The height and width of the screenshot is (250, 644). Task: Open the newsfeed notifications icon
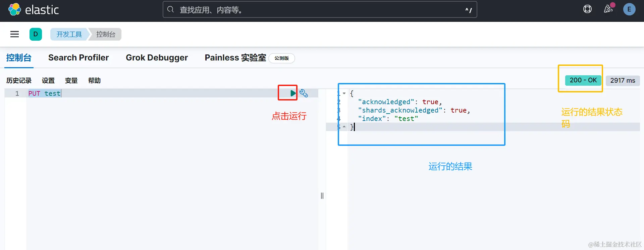point(608,9)
